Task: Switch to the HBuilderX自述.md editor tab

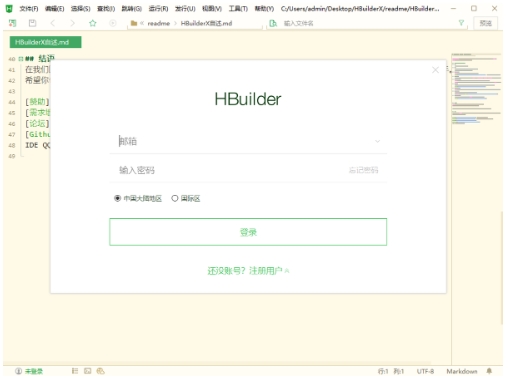Action: click(45, 42)
